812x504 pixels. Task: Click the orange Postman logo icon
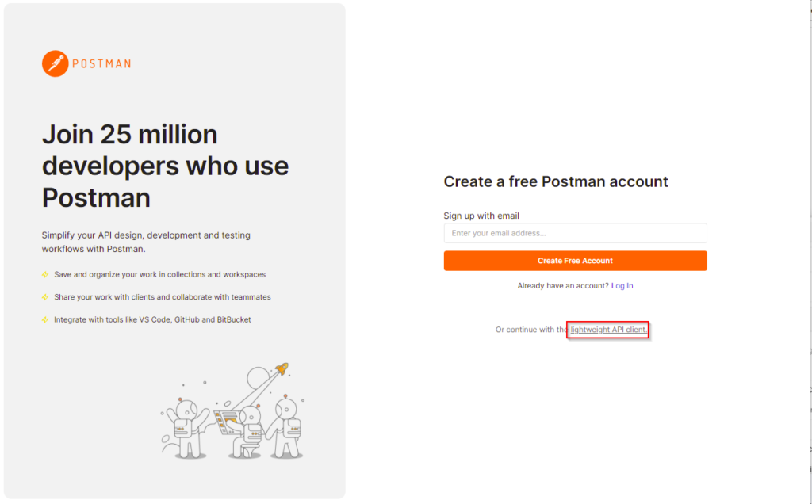[55, 63]
